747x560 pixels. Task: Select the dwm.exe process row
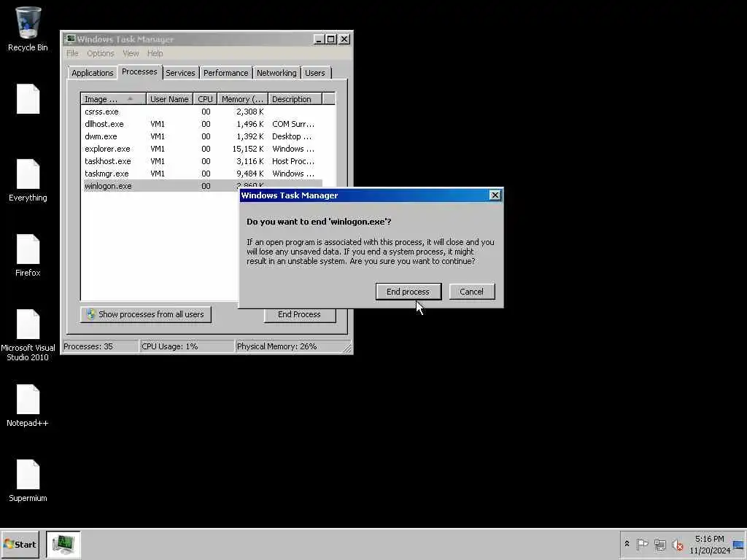coord(203,136)
